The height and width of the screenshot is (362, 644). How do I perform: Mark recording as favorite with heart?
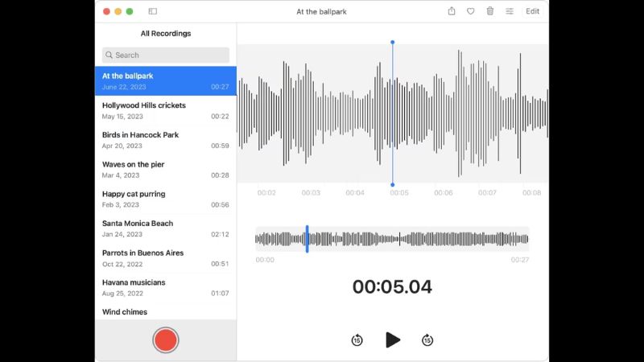coord(471,11)
